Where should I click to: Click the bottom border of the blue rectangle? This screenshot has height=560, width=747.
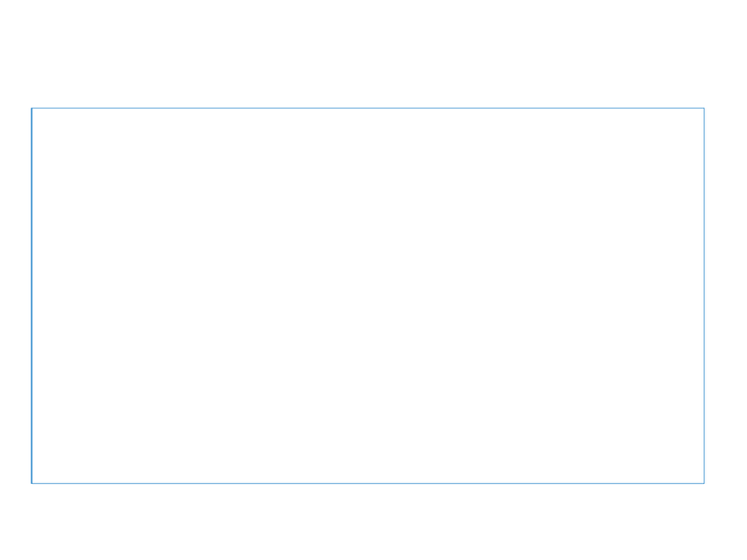[368, 484]
